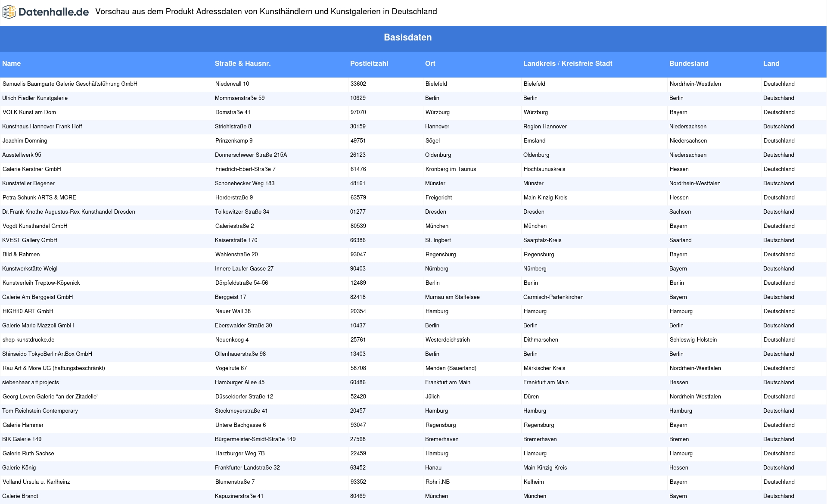
Task: Click Dr.Frank Knothe Augustus-Rex Kunsthandel Dresden
Action: (x=68, y=212)
